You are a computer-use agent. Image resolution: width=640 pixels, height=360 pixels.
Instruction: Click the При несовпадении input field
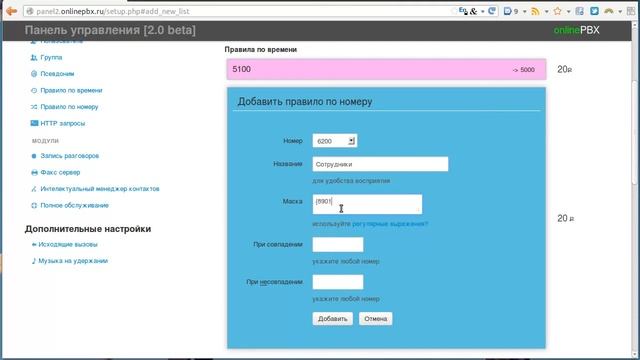point(338,282)
